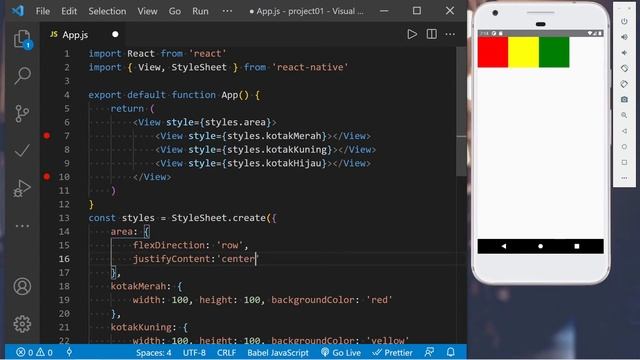Toggle breakpoint on line 7
Screen dimensions: 640x360
point(47,136)
